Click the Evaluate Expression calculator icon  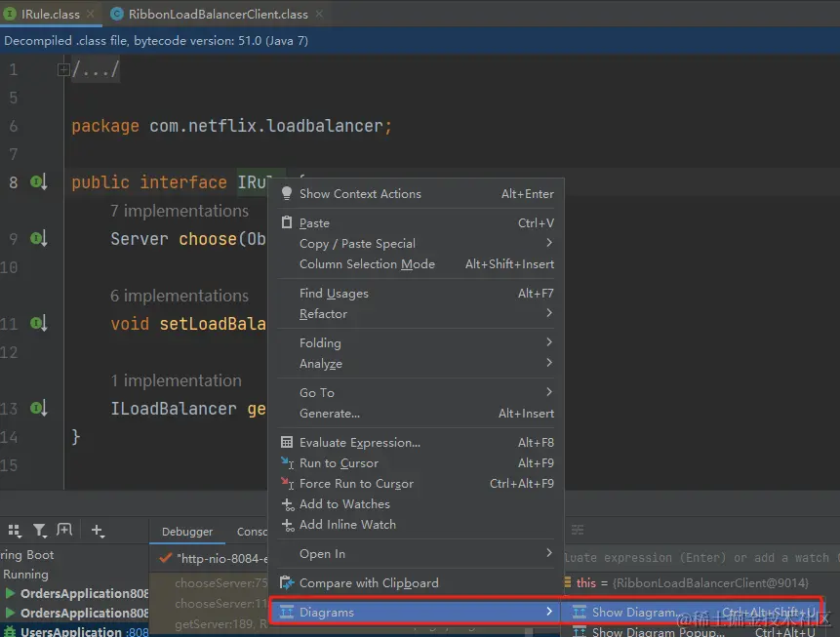(x=287, y=442)
